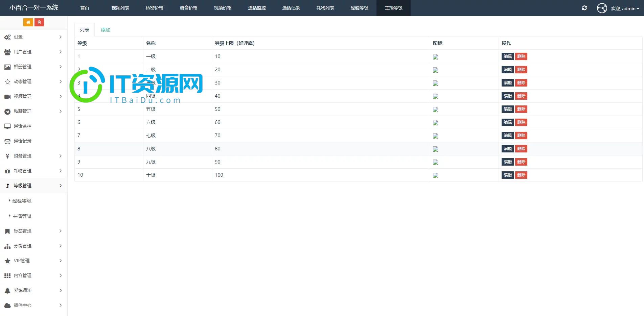Click the level-up arrow icon beside 等级管理
This screenshot has height=316, width=644.
click(7, 186)
